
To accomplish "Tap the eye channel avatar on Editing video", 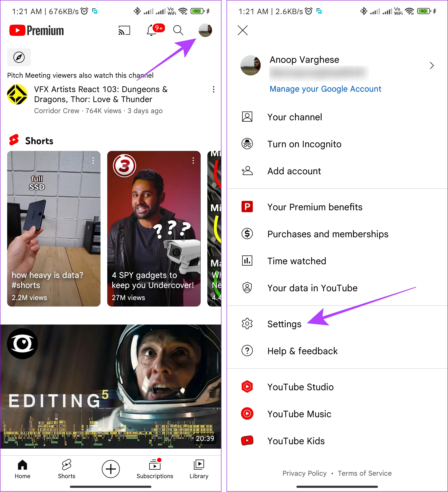I will (22, 344).
